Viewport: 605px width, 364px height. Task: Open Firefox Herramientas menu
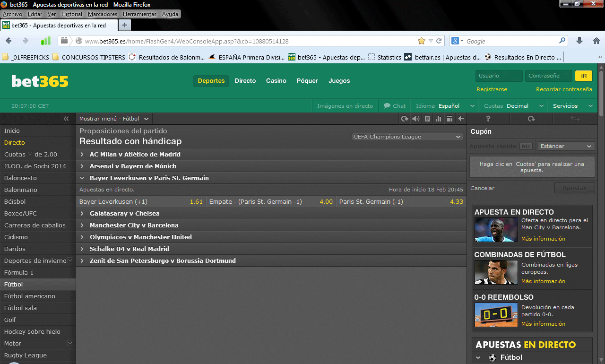[x=139, y=14]
